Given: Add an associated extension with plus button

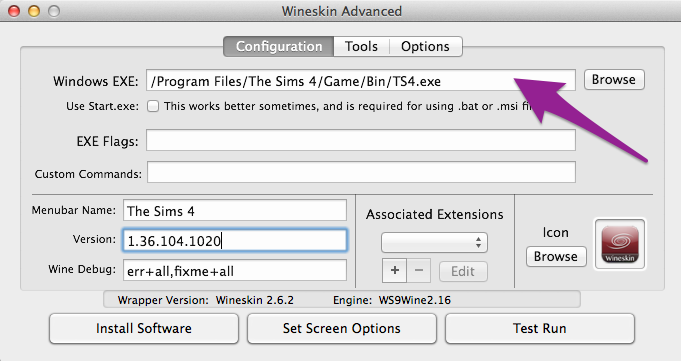Looking at the screenshot, I should coord(394,271).
